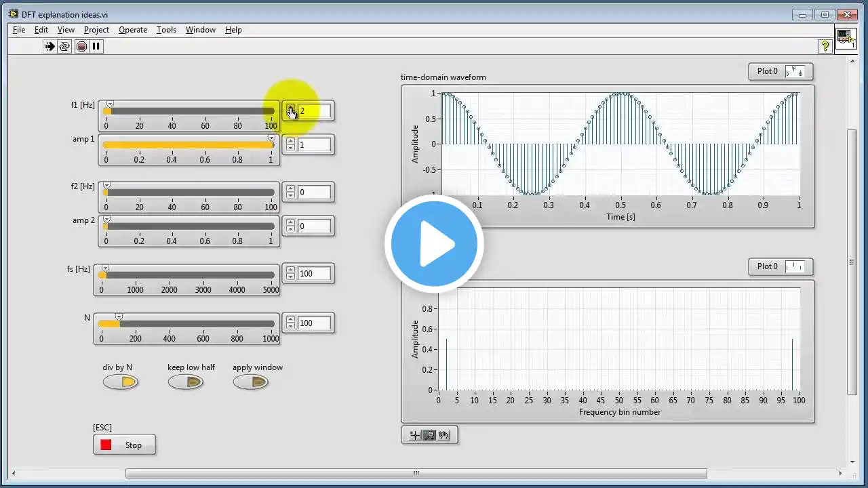Viewport: 868px width, 488px height.
Task: Open the File menu
Action: (19, 30)
